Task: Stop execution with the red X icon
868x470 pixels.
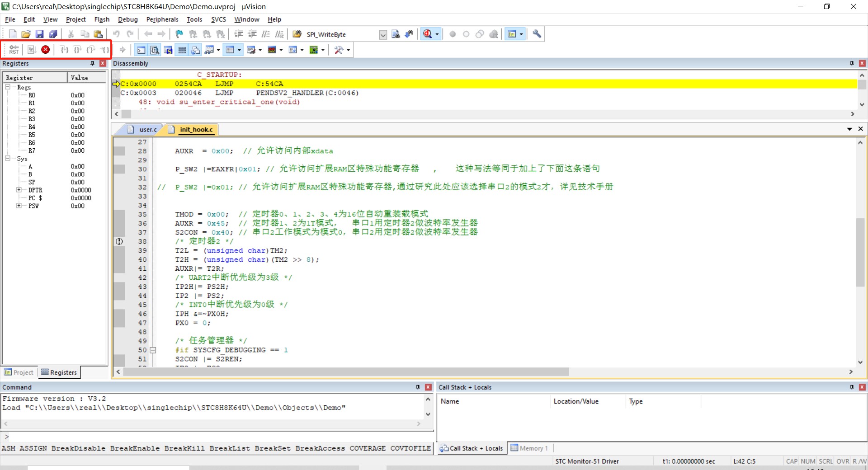Action: point(45,50)
